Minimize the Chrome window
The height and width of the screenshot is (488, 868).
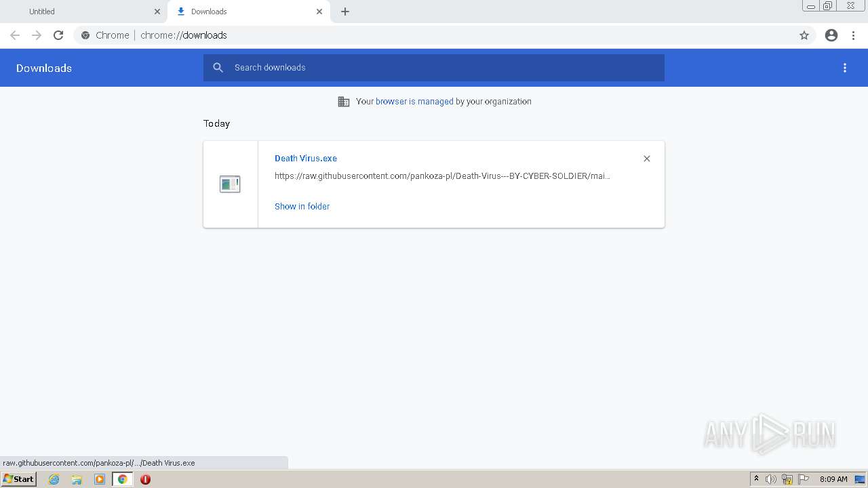pos(811,6)
